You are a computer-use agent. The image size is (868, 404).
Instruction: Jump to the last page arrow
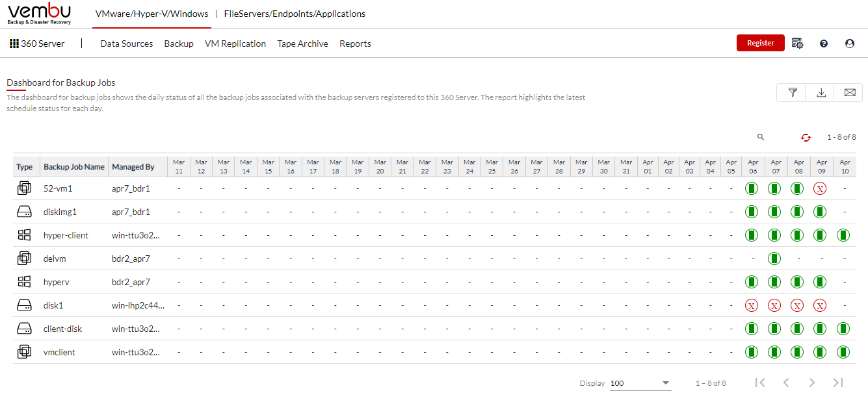[x=838, y=383]
